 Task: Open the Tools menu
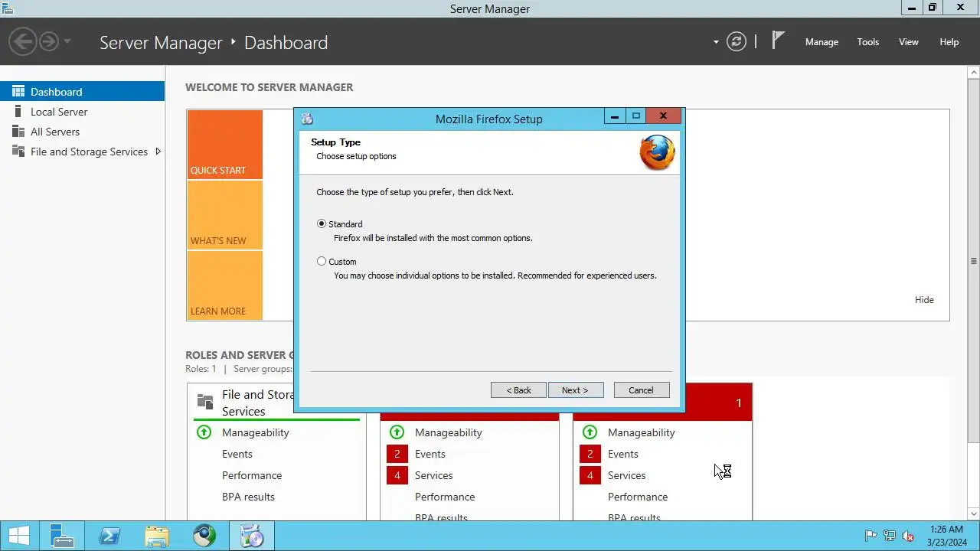pos(868,42)
